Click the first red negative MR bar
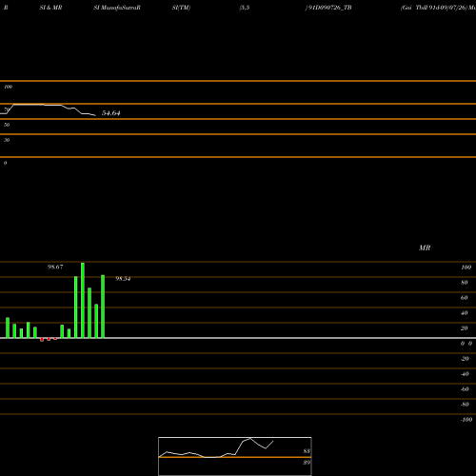Image resolution: width=476 pixels, height=476 pixels. [x=42, y=340]
